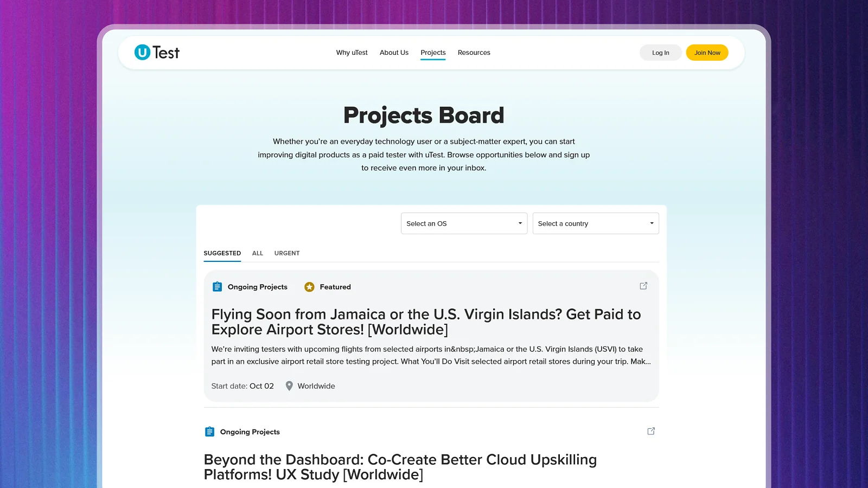
Task: Click Ongoing Projects label on Jamaica card
Action: point(257,287)
